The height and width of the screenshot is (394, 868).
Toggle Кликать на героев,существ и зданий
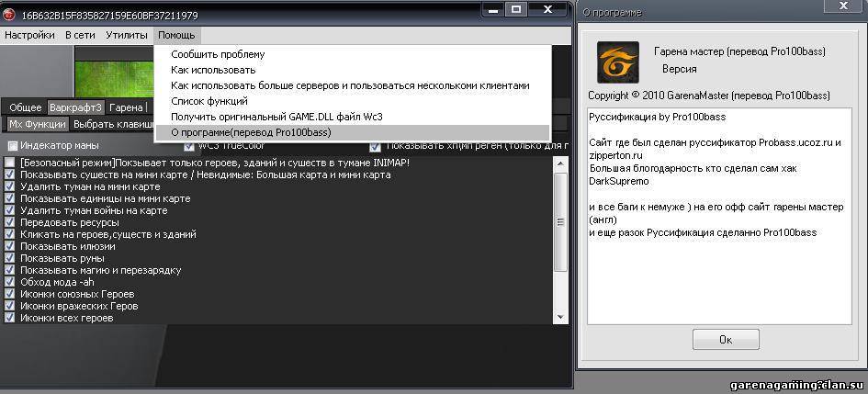[9, 234]
